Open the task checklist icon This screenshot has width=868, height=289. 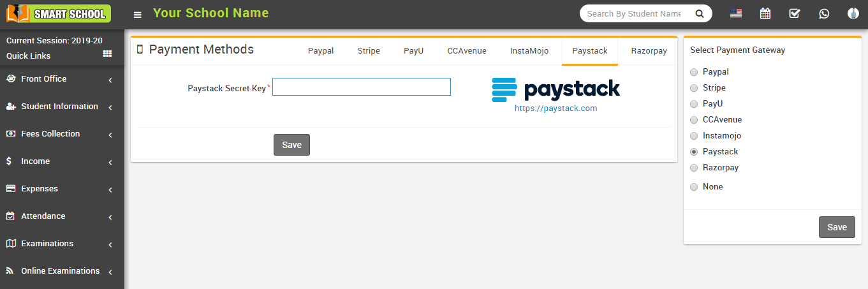tap(795, 13)
